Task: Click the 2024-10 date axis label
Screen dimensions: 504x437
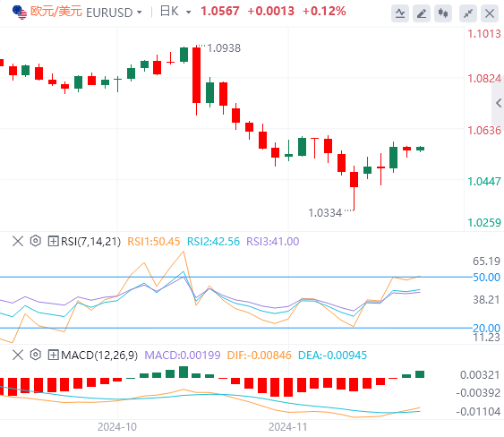Action: [117, 427]
